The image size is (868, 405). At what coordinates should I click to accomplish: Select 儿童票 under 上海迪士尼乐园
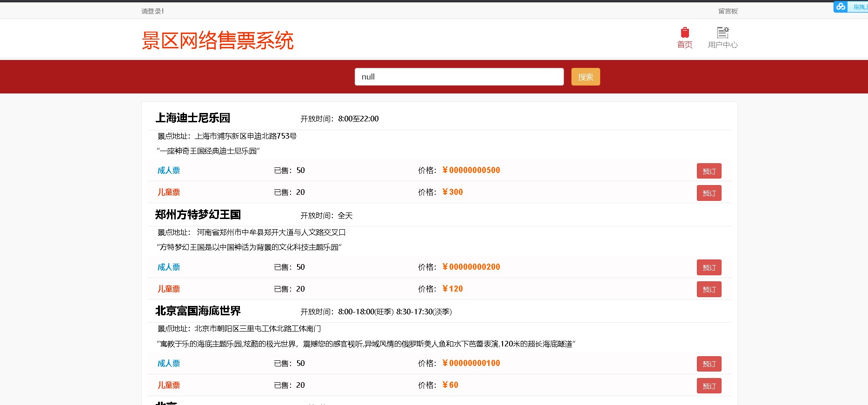click(x=169, y=193)
